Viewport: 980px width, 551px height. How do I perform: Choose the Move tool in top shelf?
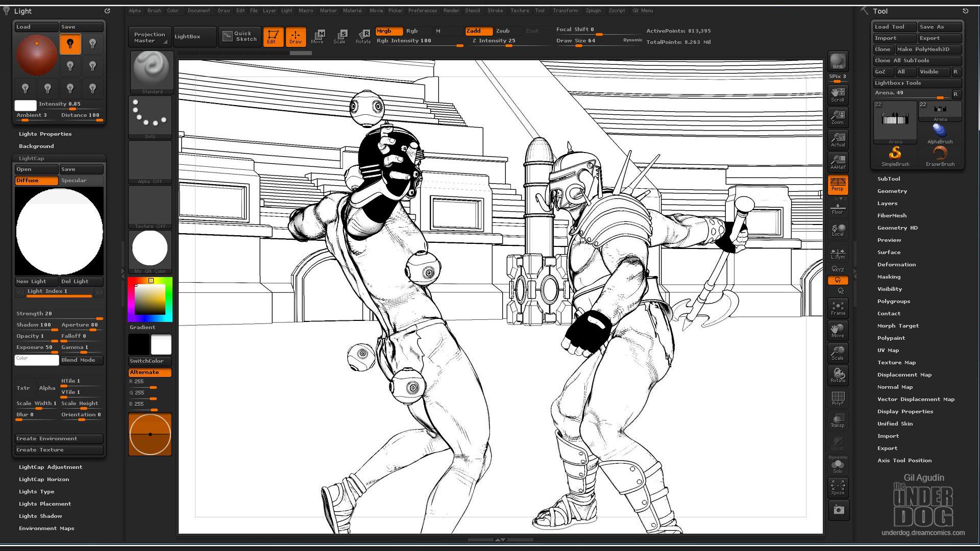pyautogui.click(x=317, y=36)
